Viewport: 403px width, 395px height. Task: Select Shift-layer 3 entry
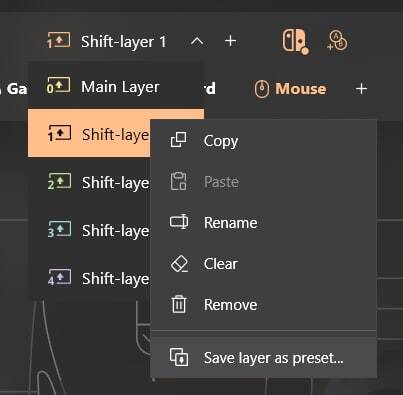pyautogui.click(x=89, y=230)
